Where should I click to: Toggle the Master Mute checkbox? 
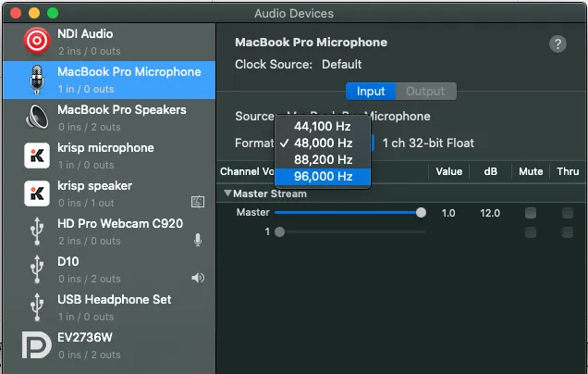coord(530,213)
